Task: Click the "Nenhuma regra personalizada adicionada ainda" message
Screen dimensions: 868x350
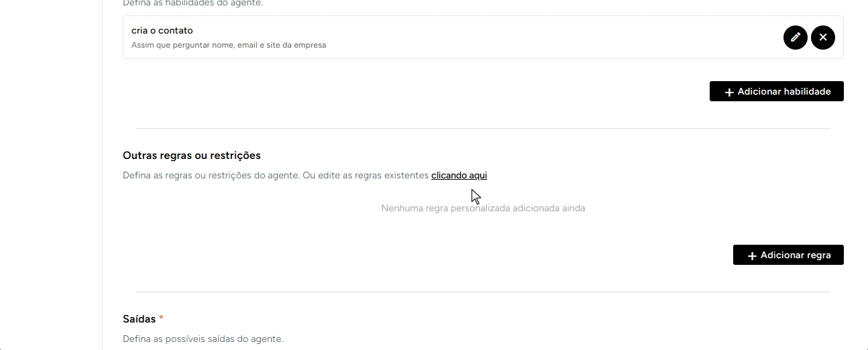Action: pos(483,209)
